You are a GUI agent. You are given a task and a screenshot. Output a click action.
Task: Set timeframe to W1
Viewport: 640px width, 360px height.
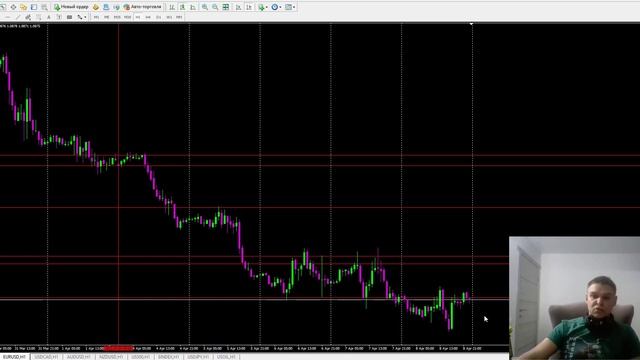[x=169, y=17]
